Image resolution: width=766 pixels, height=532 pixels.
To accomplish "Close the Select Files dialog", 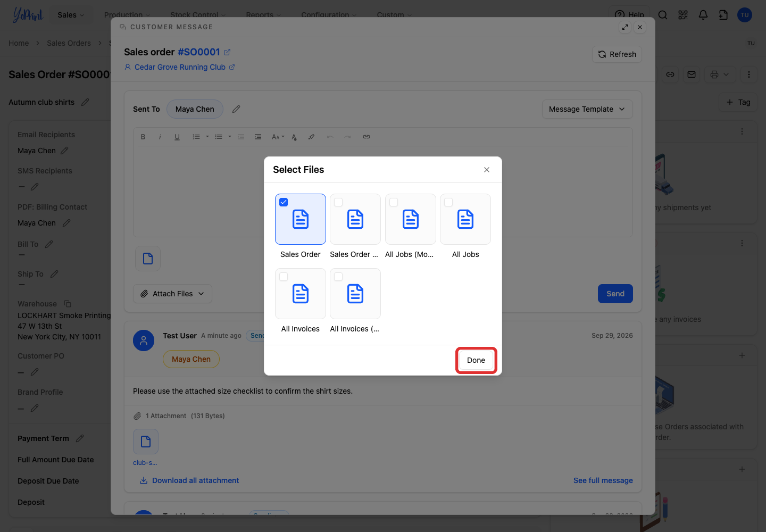I will tap(487, 170).
